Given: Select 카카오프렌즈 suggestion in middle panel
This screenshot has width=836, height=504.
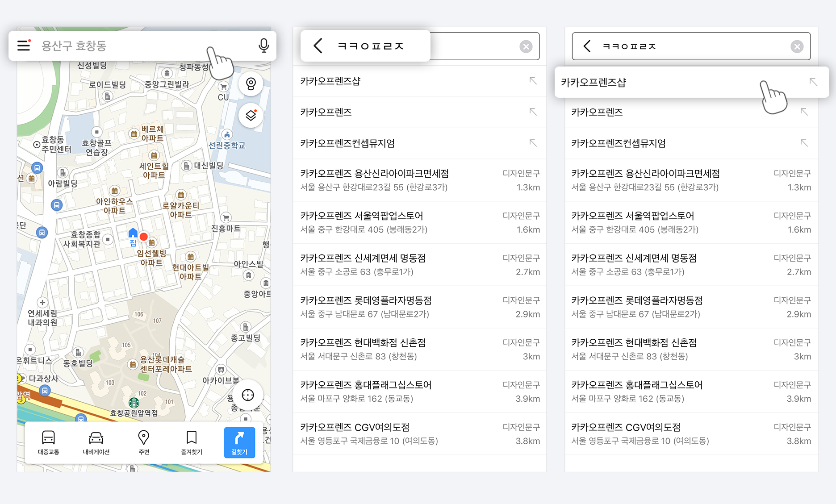Looking at the screenshot, I should (x=419, y=112).
